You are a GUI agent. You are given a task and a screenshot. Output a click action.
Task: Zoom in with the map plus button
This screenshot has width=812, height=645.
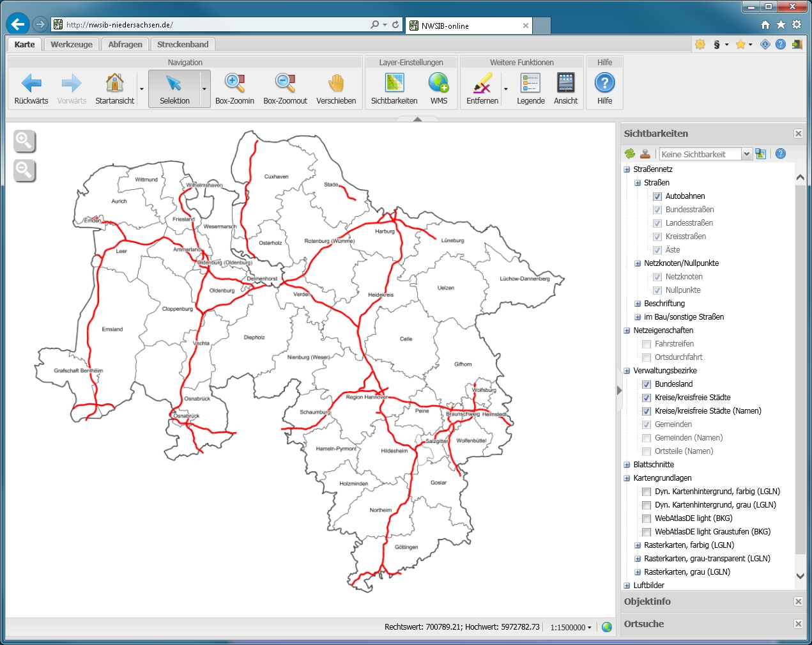click(x=24, y=141)
